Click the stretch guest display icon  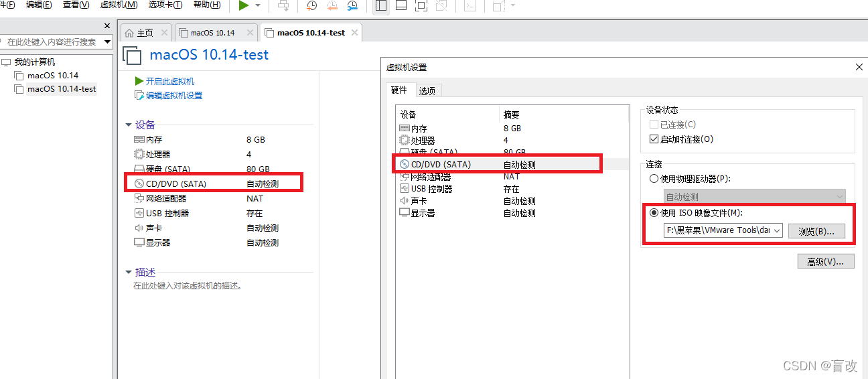tap(499, 5)
